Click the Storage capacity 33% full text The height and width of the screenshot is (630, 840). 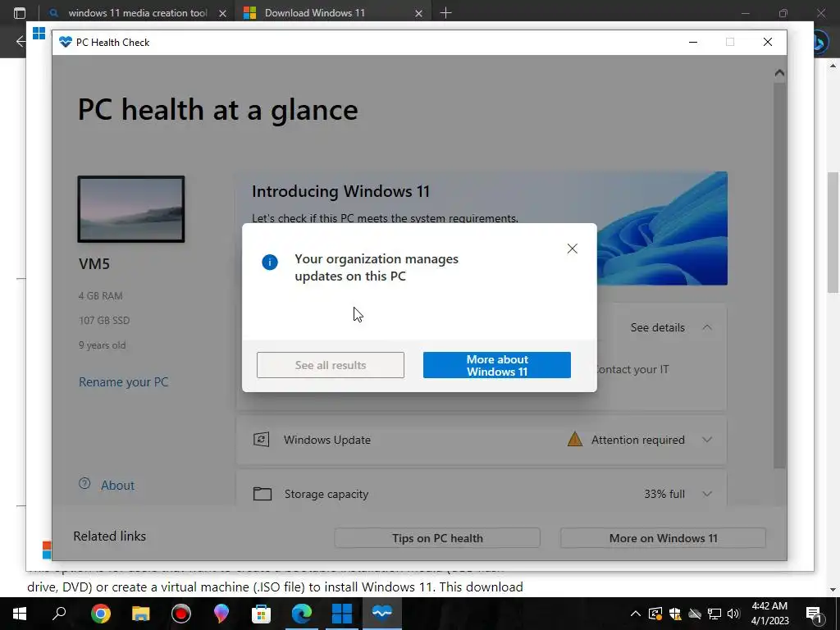point(664,494)
